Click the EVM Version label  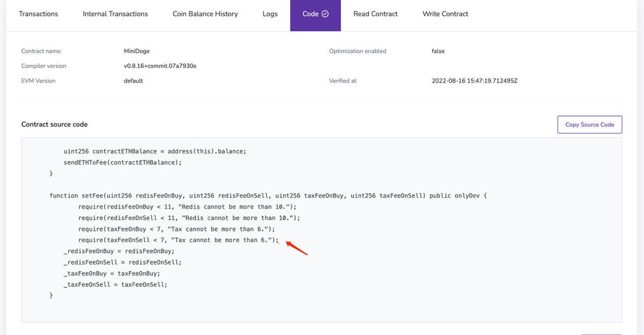[38, 81]
